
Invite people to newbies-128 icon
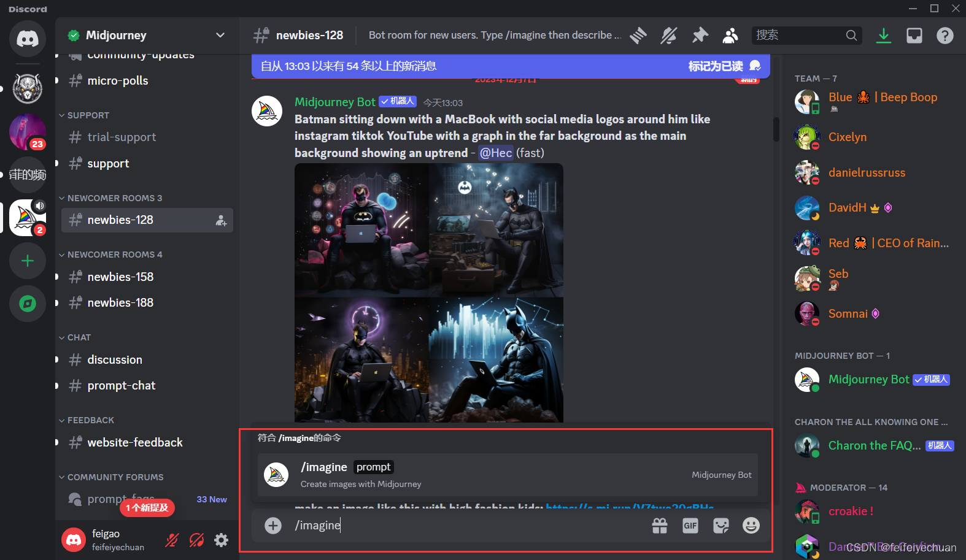tap(221, 220)
